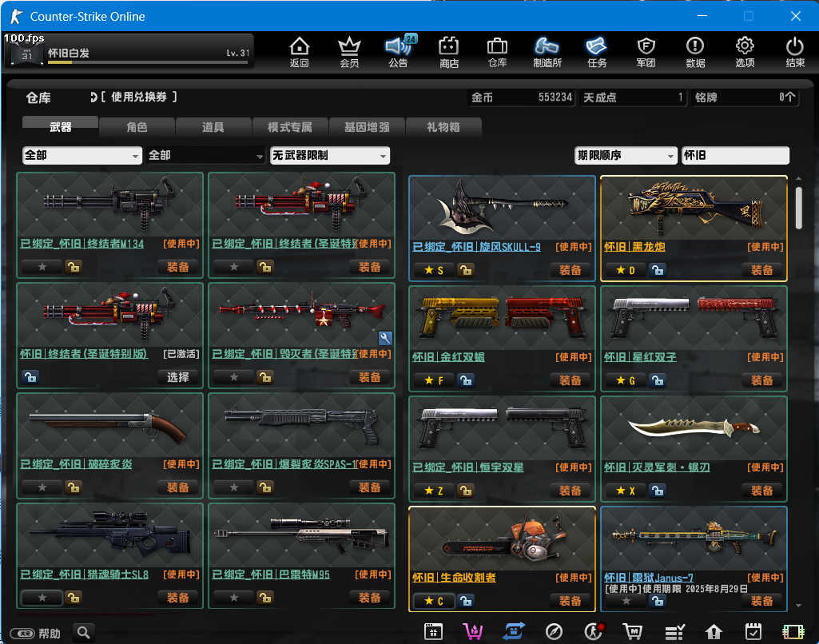
Task: Click the 结束 power icon to exit
Action: [795, 52]
